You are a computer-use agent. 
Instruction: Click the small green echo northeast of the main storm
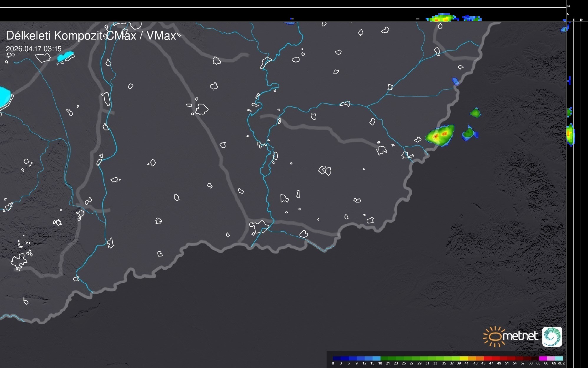pyautogui.click(x=475, y=113)
